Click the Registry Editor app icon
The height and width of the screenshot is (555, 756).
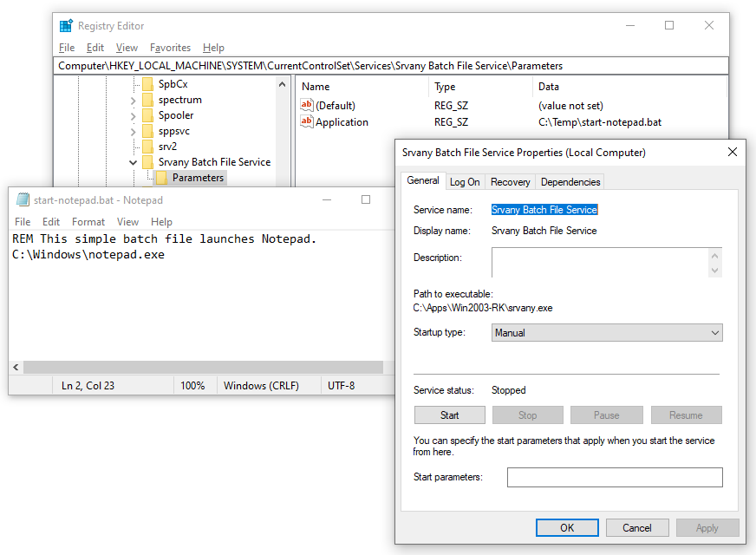coord(66,25)
